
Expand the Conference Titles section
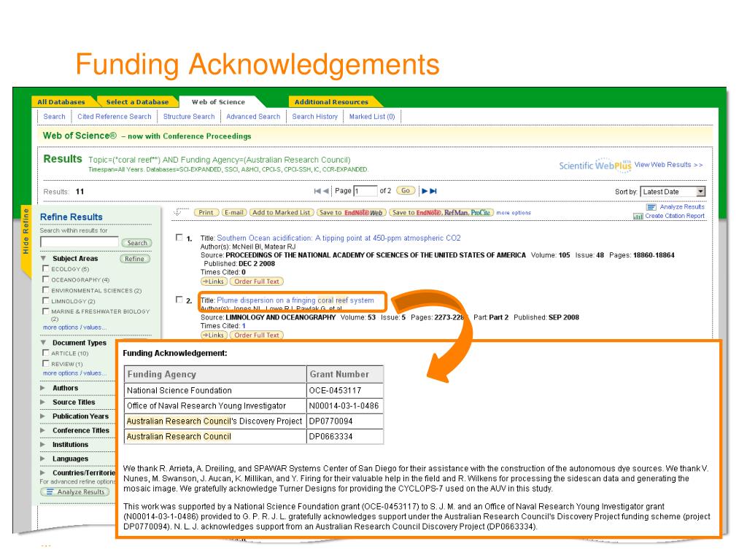43,430
